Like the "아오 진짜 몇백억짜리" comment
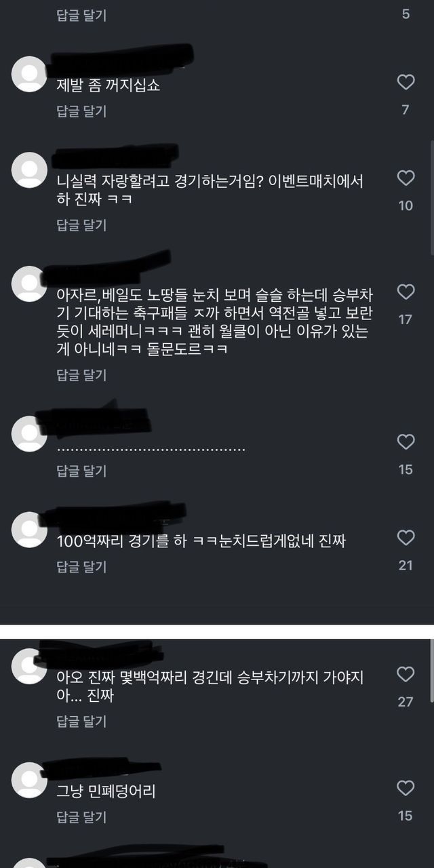This screenshot has height=868, width=434. (x=406, y=674)
